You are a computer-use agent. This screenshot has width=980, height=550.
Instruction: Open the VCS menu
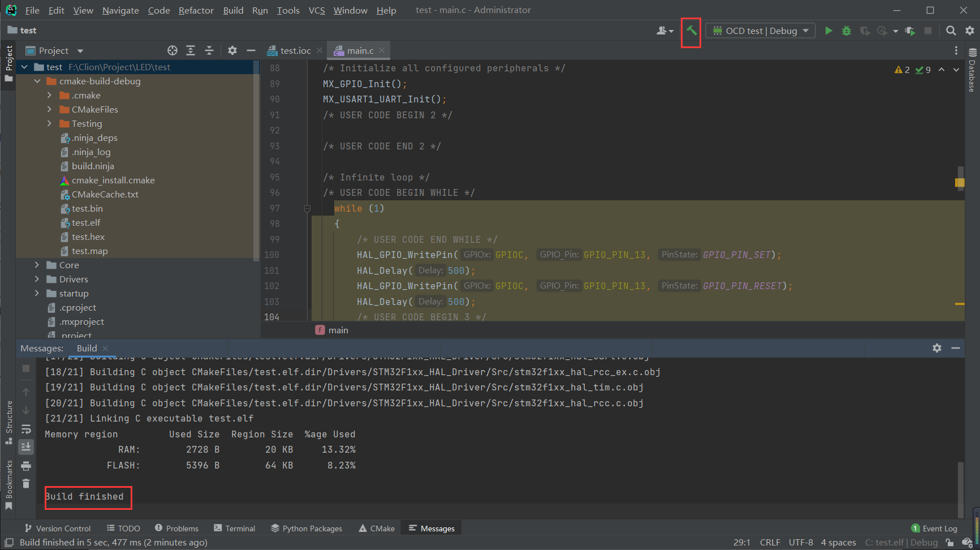coord(317,10)
